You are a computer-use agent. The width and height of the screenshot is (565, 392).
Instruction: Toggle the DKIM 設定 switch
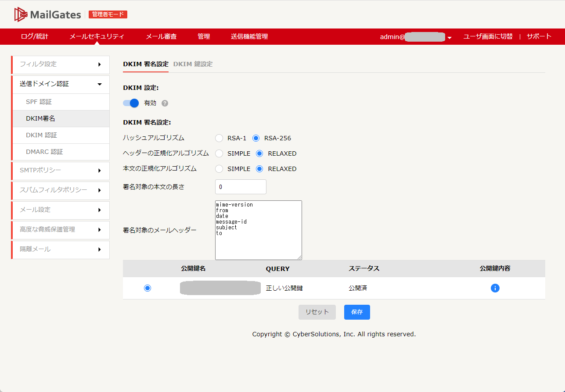pos(131,103)
